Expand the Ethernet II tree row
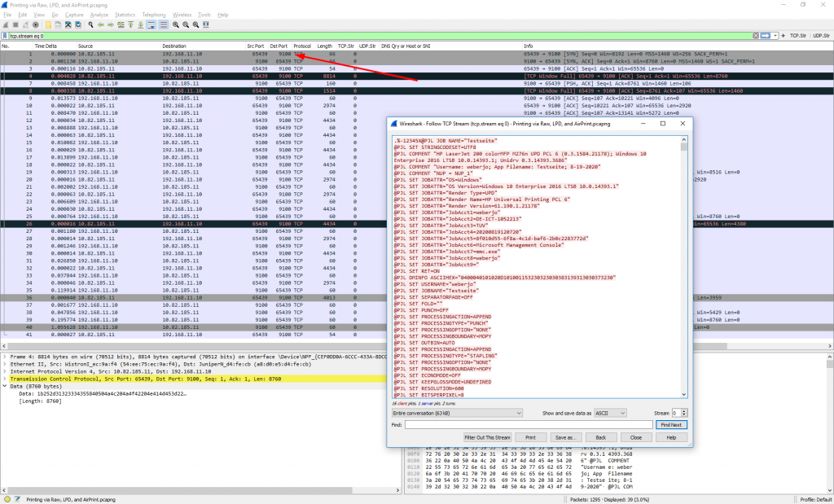Image resolution: width=834 pixels, height=504 pixels. pyautogui.click(x=3, y=363)
